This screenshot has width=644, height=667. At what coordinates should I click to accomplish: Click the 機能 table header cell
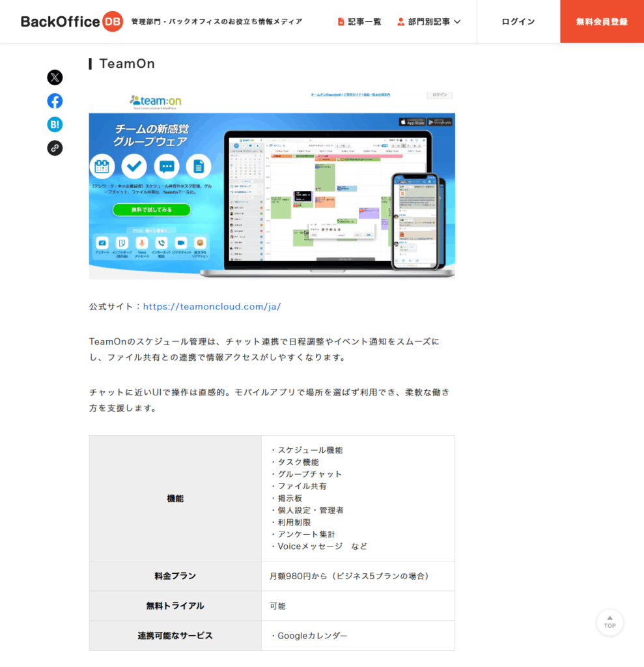(175, 498)
